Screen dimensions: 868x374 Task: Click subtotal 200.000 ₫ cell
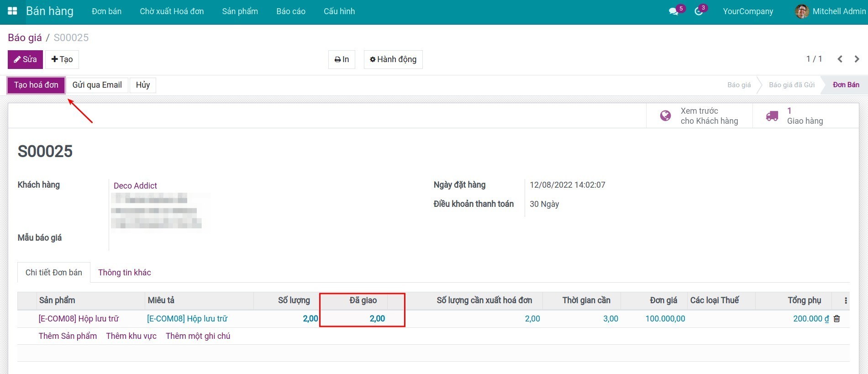(x=811, y=319)
